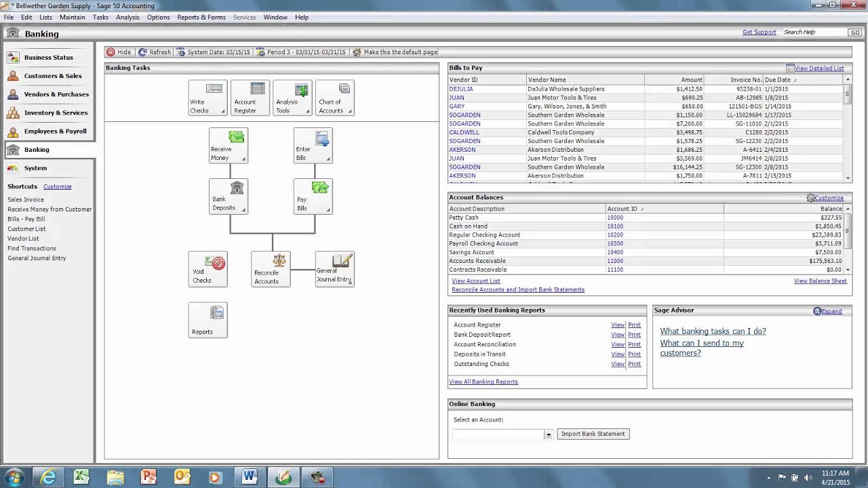Click in the Search Help field
The height and width of the screenshot is (488, 868).
pyautogui.click(x=814, y=33)
